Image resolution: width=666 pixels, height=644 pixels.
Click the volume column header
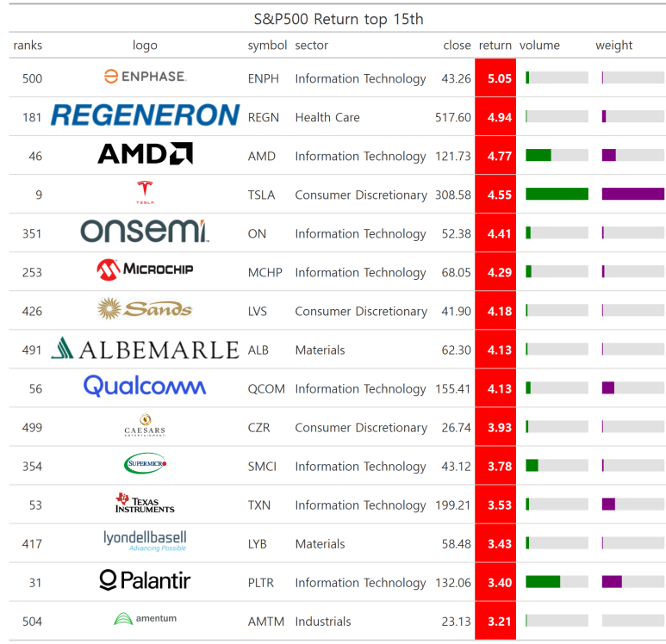click(x=539, y=45)
